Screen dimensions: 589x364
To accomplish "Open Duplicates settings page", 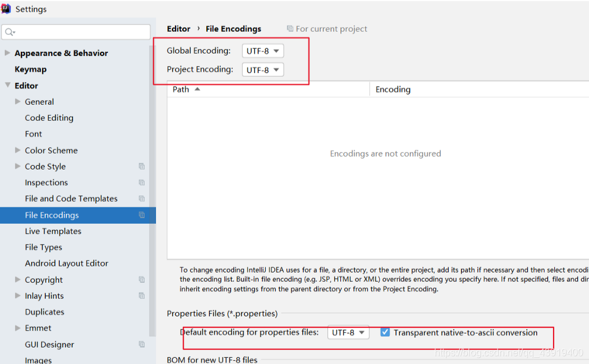I will tap(45, 312).
